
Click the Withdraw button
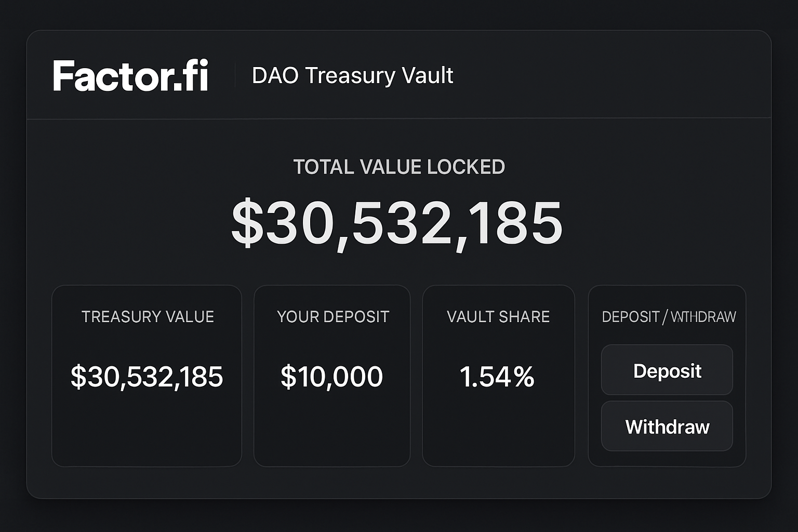[667, 426]
